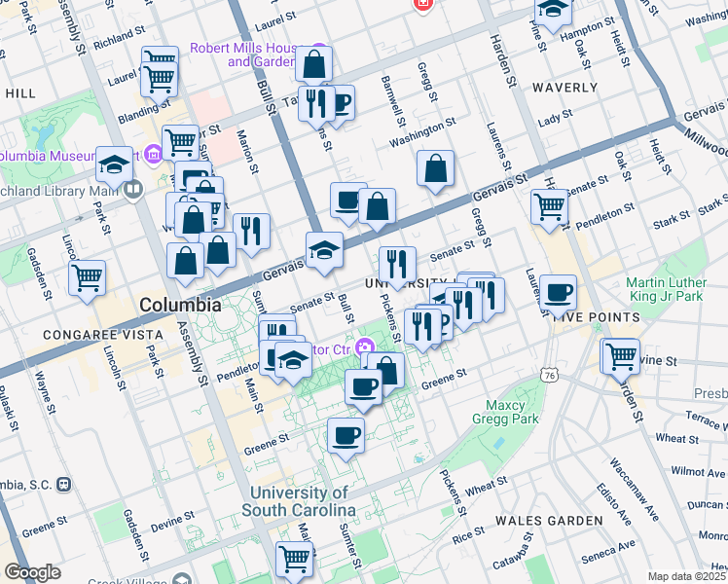The width and height of the screenshot is (728, 584).
Task: Select the graduation cap marker on Gervais St
Action: tap(324, 253)
